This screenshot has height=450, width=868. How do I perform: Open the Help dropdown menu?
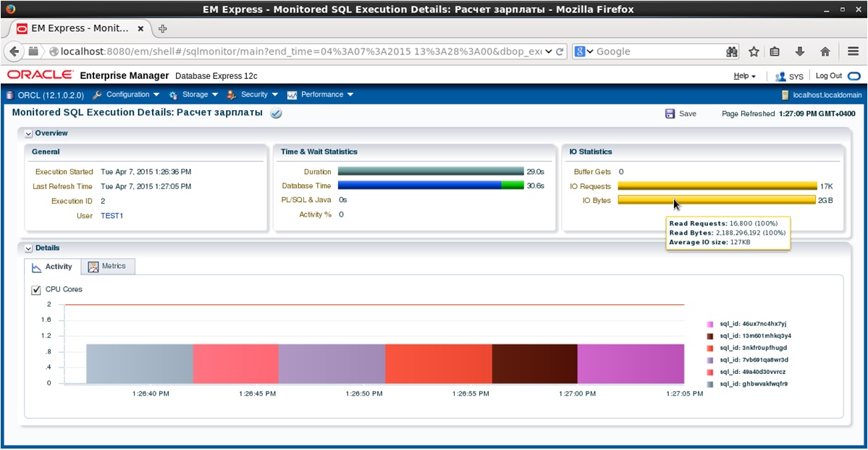point(743,75)
